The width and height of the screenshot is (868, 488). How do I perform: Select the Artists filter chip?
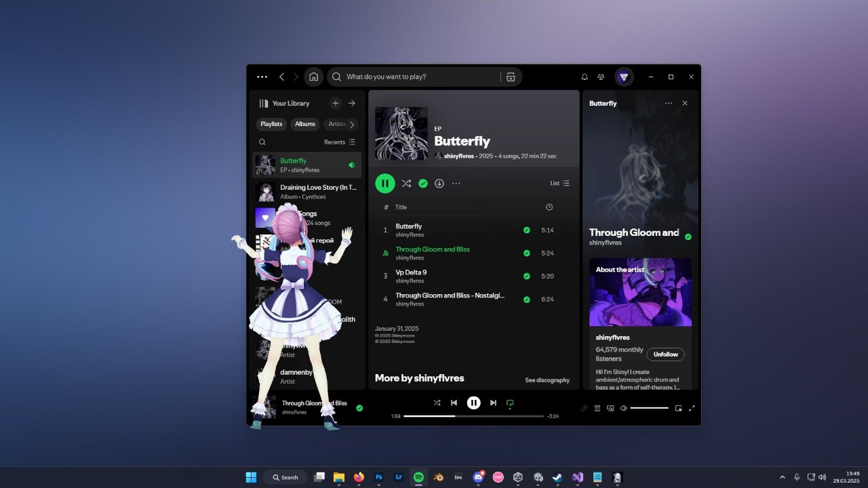click(x=336, y=124)
